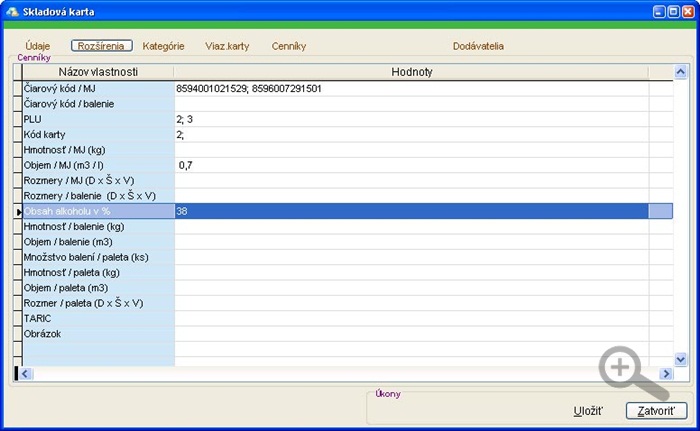Open the Viaz.karty tab
Image resolution: width=700 pixels, height=431 pixels.
click(x=227, y=46)
